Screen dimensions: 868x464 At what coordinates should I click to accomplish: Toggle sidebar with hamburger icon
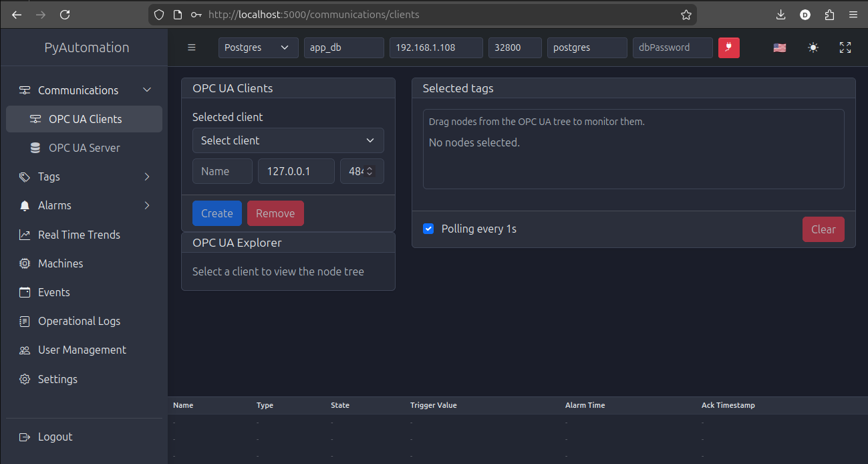[192, 47]
